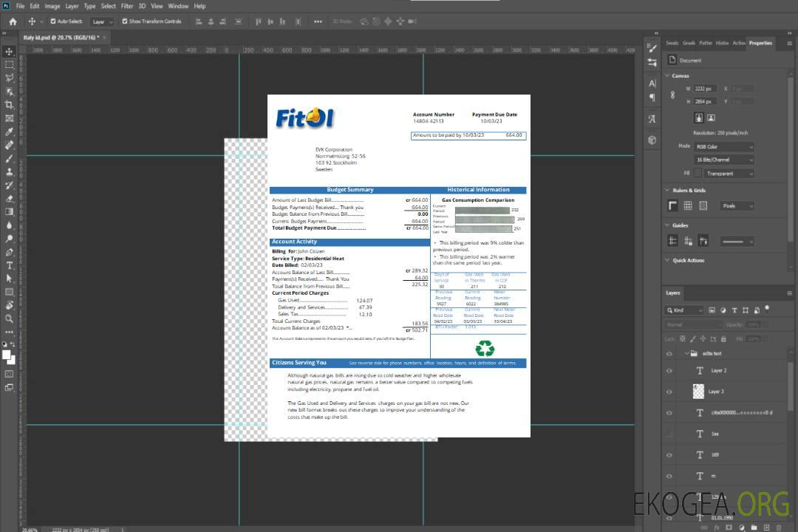
Task: Choose the Rectangular Marquee tool
Action: pos(9,64)
